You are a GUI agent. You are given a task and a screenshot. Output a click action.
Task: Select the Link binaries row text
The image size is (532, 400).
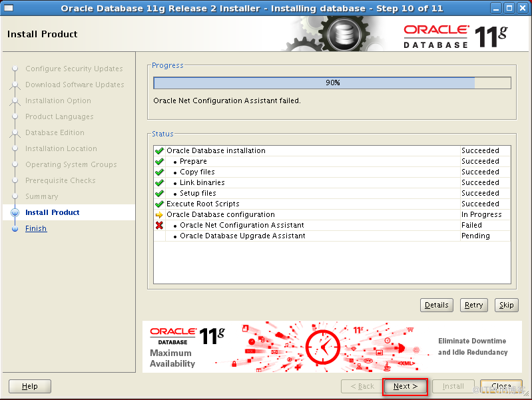[x=202, y=182]
